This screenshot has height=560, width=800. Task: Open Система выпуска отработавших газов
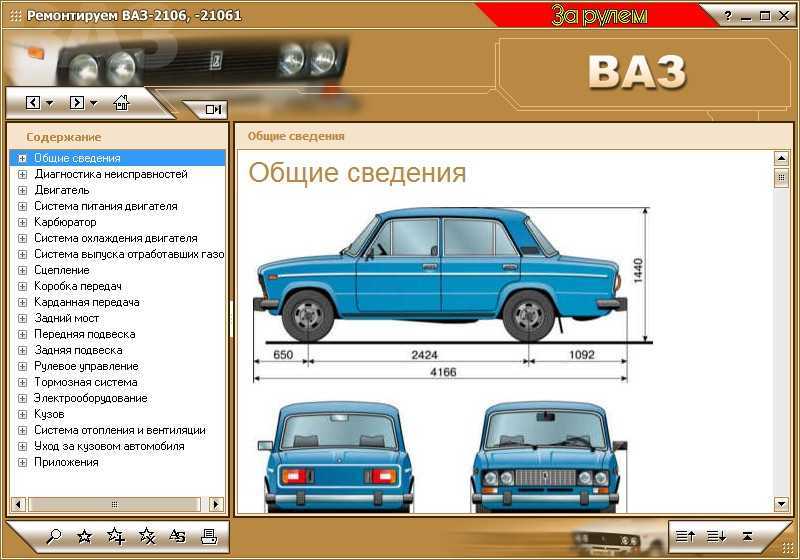129,254
